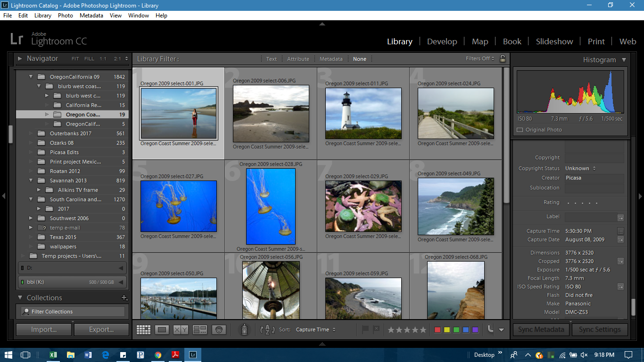Click the Import button

(44, 329)
